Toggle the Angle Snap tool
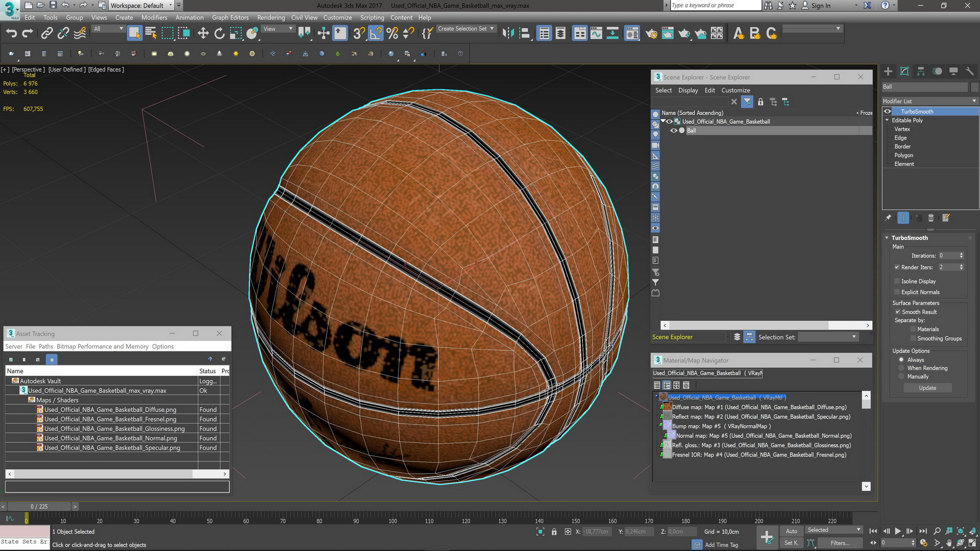The height and width of the screenshot is (551, 980). coord(376,34)
